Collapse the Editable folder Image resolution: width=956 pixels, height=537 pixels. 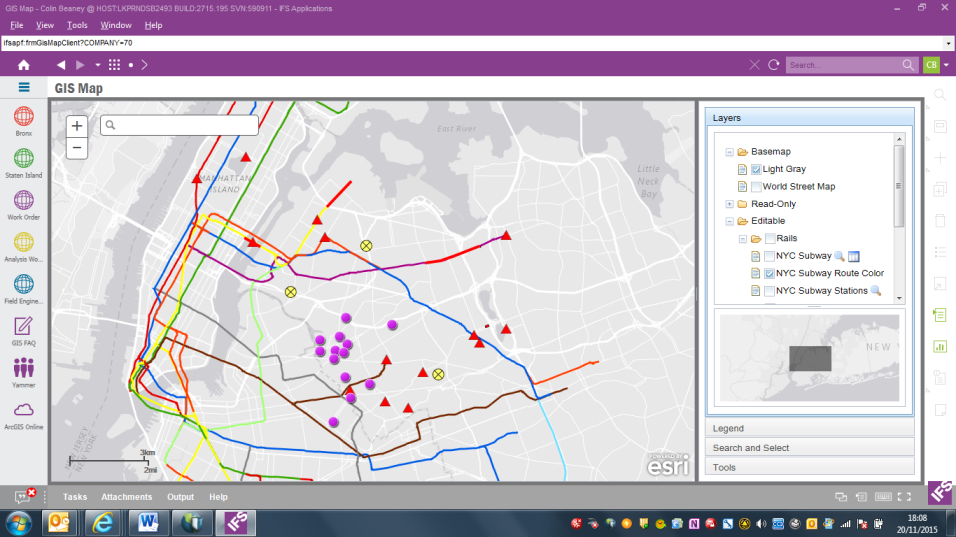[x=729, y=221]
